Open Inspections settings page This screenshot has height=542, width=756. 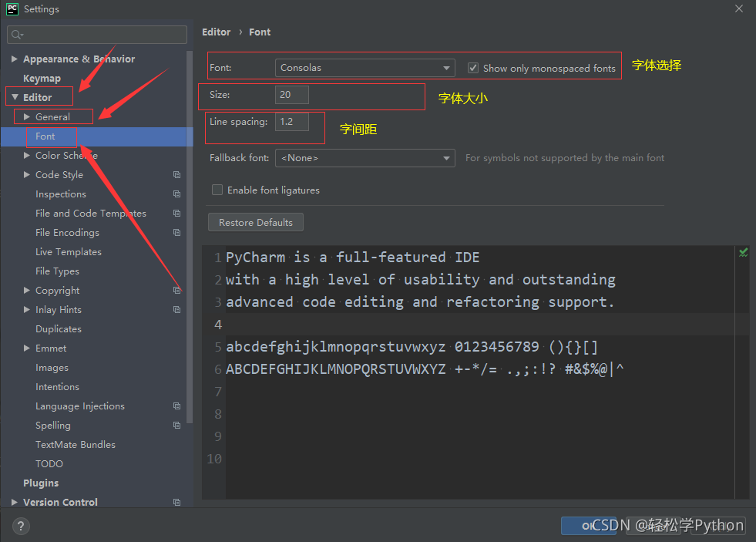click(61, 194)
